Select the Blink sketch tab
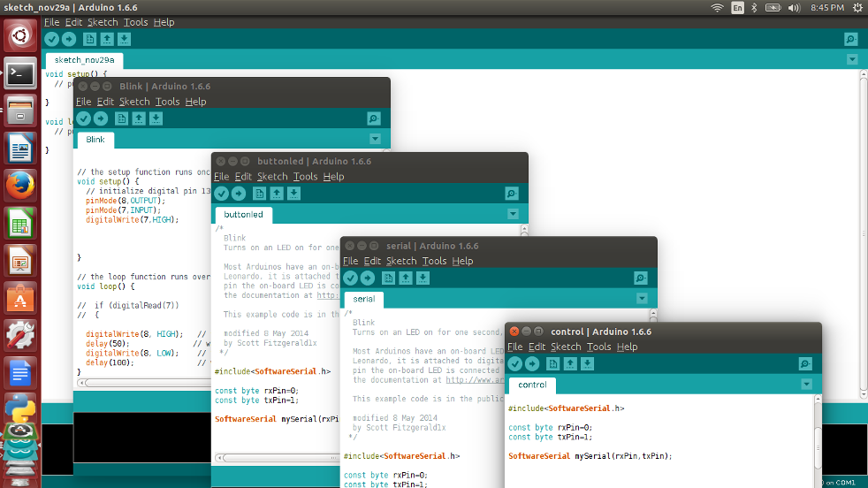 point(95,140)
